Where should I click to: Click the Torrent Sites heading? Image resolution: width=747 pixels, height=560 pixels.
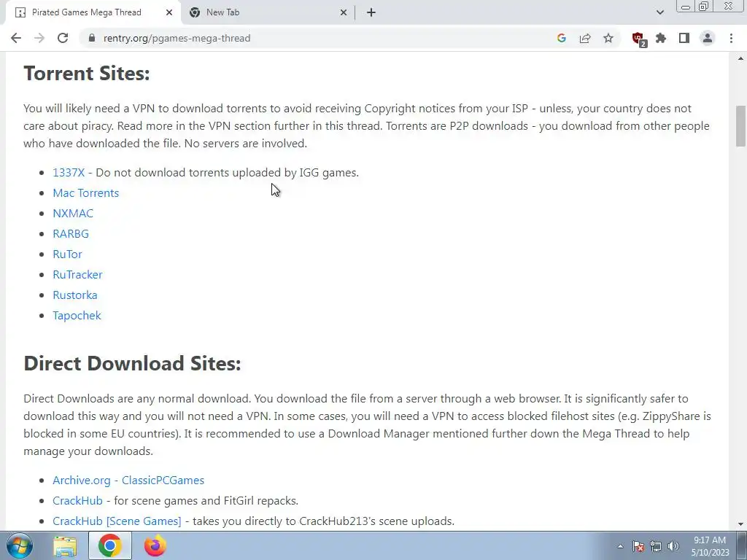click(x=87, y=74)
